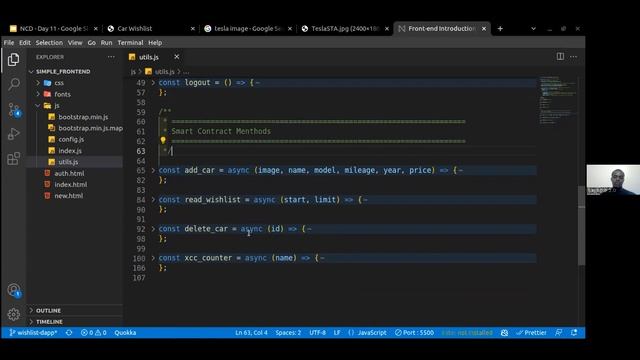Viewport: 640px width, 360px height.
Task: Open the Help menu
Action: [155, 42]
